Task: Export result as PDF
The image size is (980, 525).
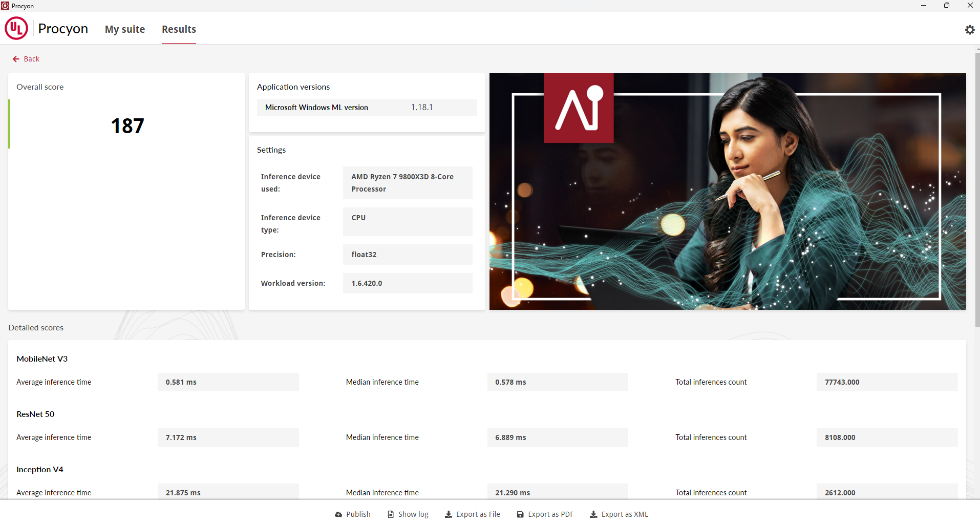Action: 545,514
